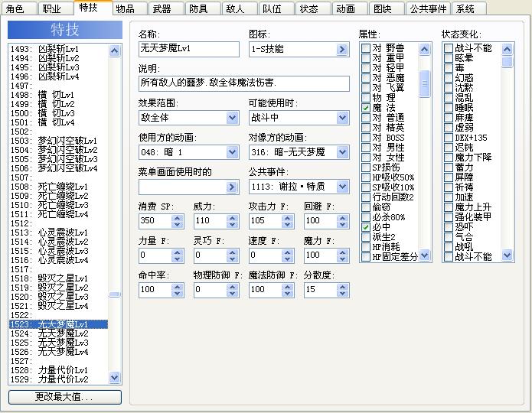Decrease 消费 SP with down arrow
The image size is (532, 413).
click(x=177, y=224)
